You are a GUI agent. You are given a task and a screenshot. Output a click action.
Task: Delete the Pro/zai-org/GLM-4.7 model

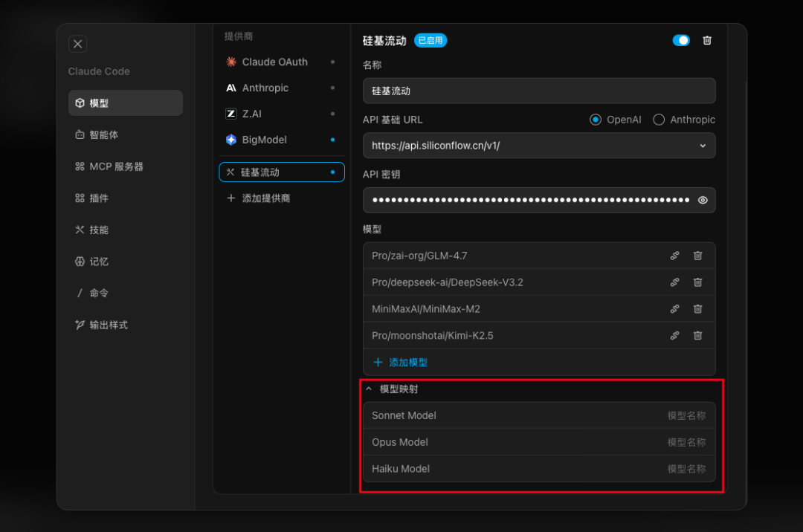pyautogui.click(x=697, y=256)
